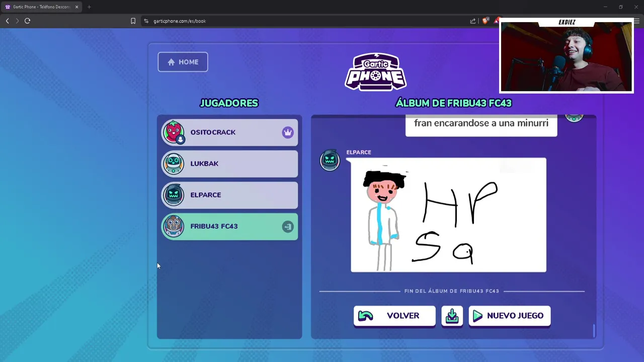
Task: Click the exit icon on the FRIBU43 FC43 row
Action: point(288,227)
